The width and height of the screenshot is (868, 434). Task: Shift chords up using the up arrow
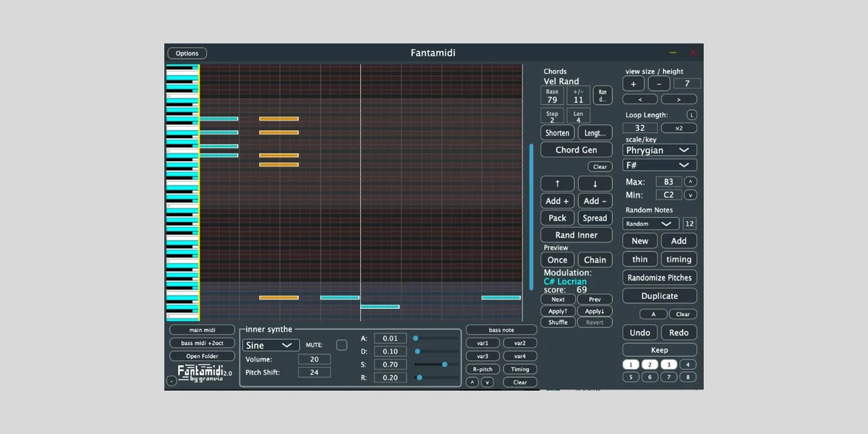click(x=557, y=182)
